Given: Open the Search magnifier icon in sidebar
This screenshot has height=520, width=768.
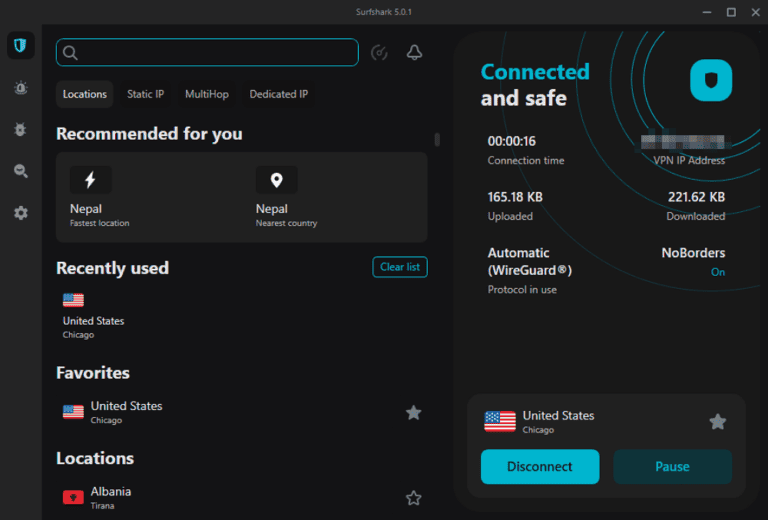Looking at the screenshot, I should [20, 172].
